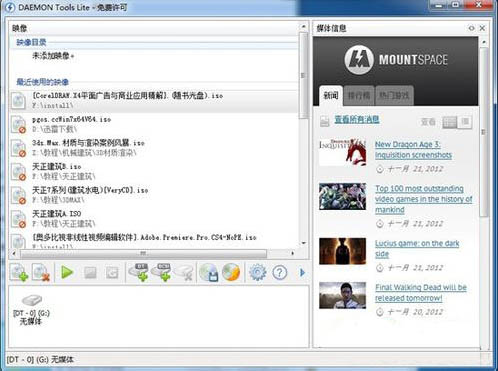This screenshot has width=498, height=371.
Task: Add a DT virtual drive
Action: coord(139,272)
